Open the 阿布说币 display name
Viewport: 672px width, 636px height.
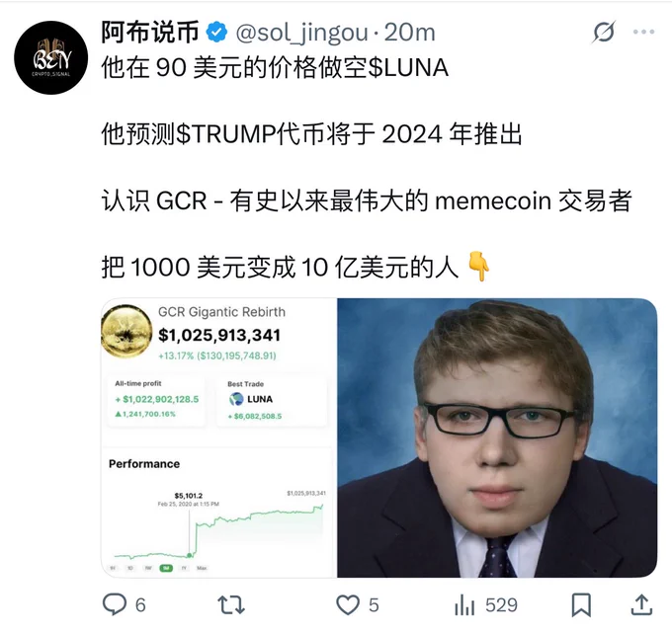point(150,33)
